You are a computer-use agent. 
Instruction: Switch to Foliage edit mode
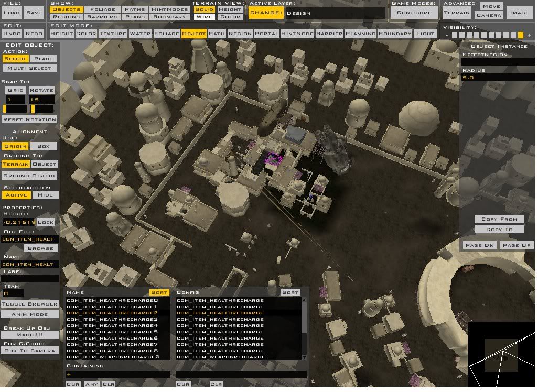pos(166,33)
